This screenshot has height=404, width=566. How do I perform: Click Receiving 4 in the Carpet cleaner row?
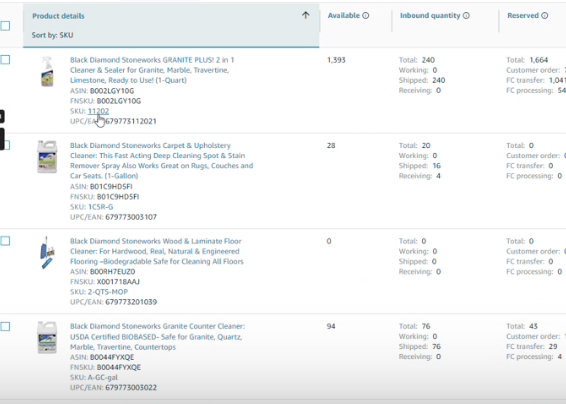[x=438, y=176]
